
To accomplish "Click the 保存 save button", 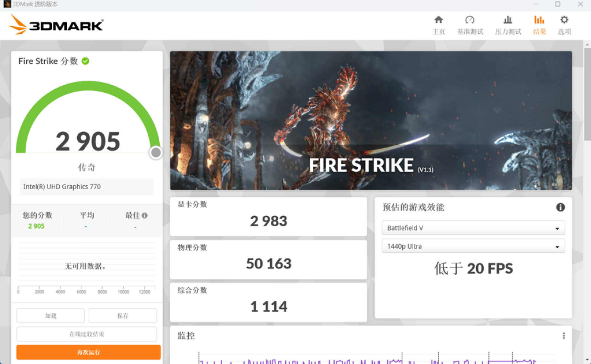I will pos(123,316).
